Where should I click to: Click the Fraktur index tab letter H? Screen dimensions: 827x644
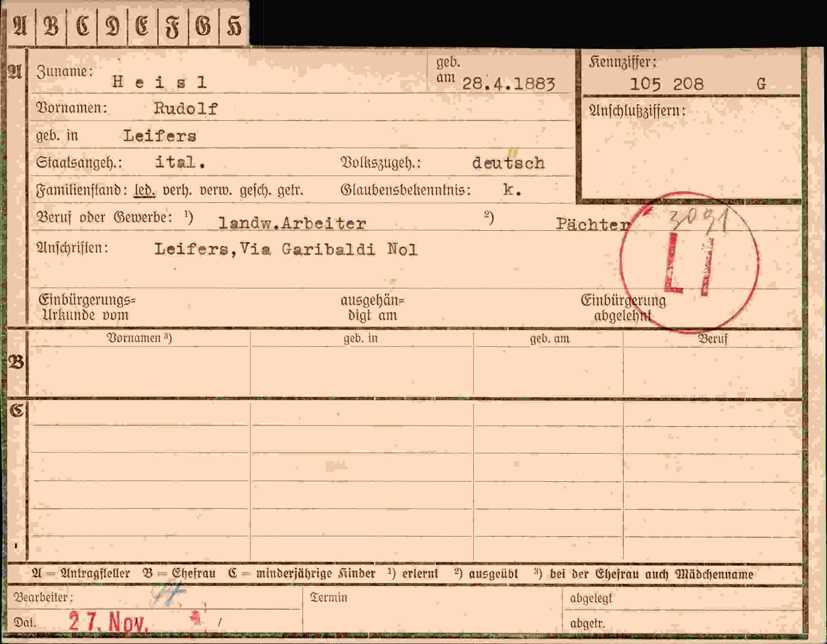click(234, 27)
